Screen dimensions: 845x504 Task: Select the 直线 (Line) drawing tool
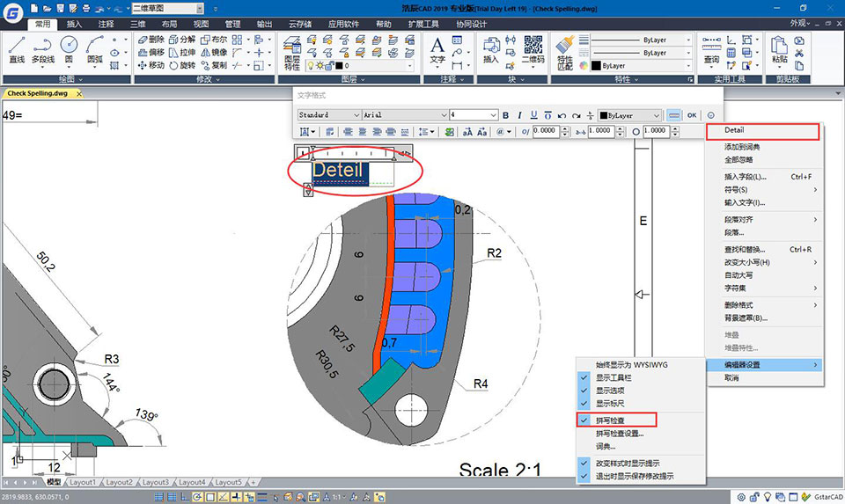click(17, 49)
